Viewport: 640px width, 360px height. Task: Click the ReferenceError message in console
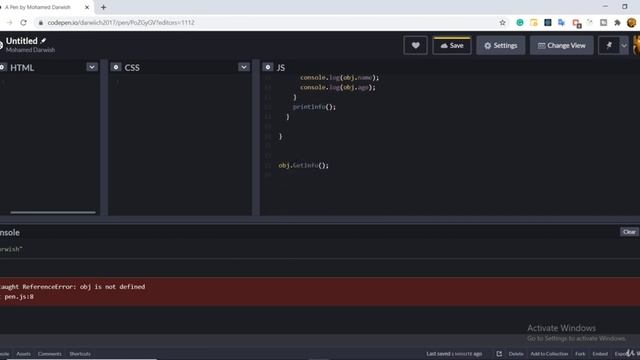[73, 287]
